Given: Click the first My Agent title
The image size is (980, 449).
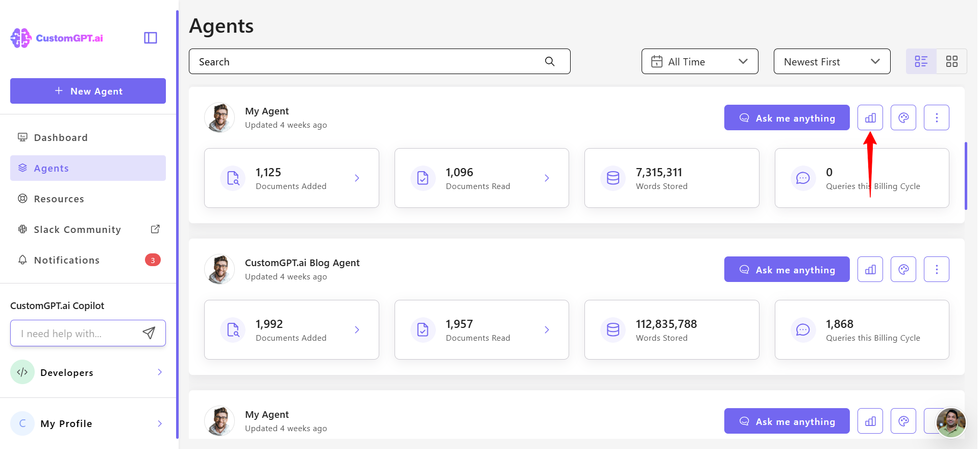Looking at the screenshot, I should click(x=267, y=111).
